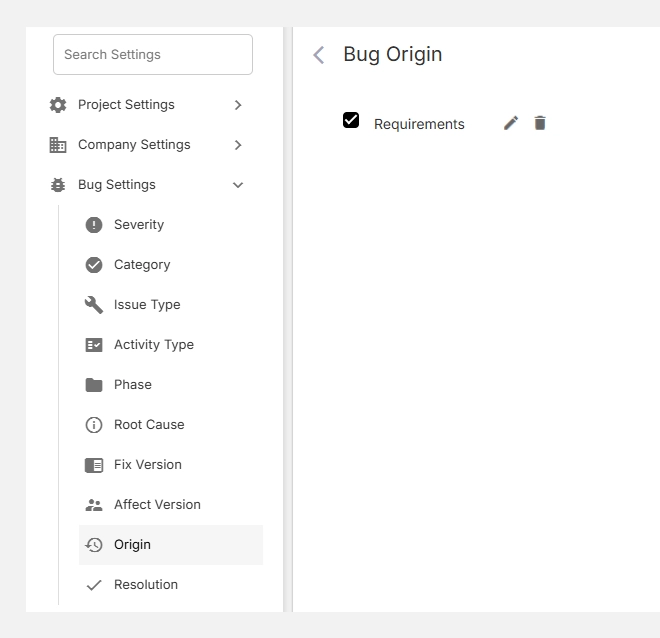The width and height of the screenshot is (660, 638).
Task: Click the Severity exclamation icon
Action: tap(94, 225)
